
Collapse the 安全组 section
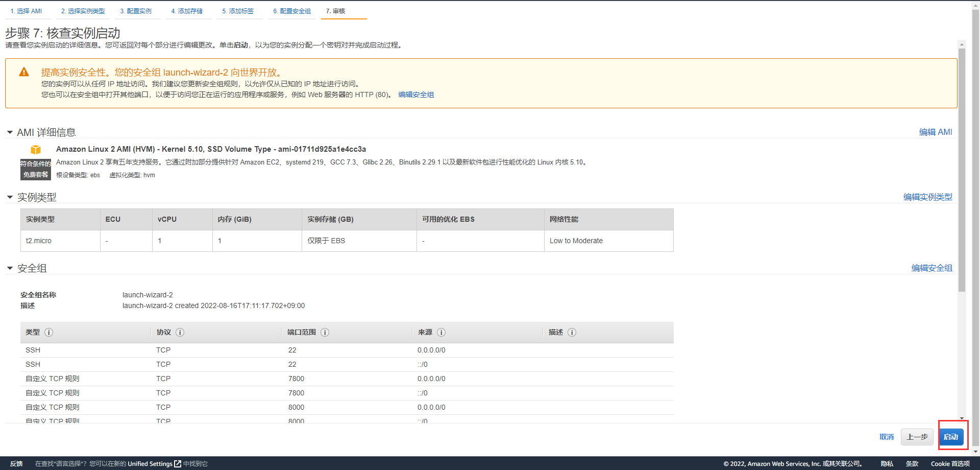10,268
